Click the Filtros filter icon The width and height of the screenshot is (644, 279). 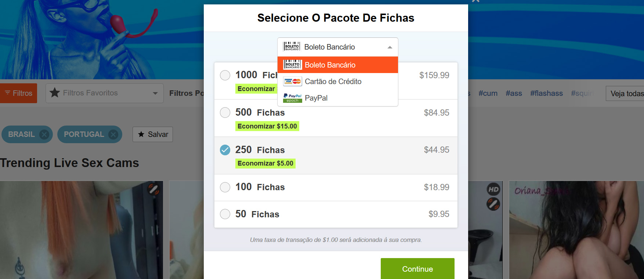pos(7,93)
